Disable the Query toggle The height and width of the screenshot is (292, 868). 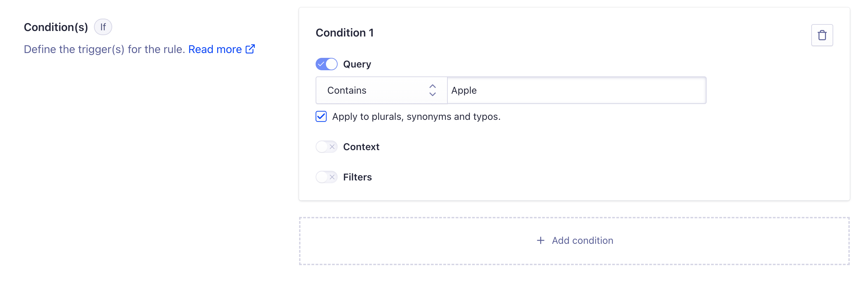tap(327, 64)
